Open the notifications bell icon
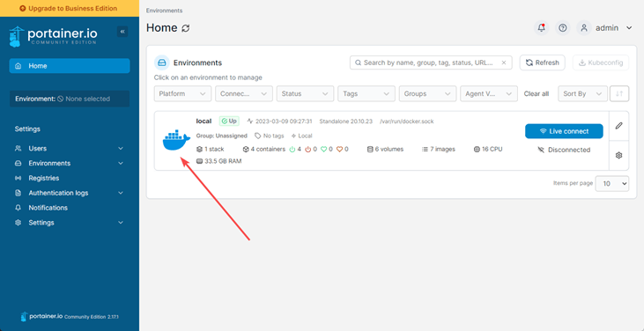Screen dimensions: 644x331 click(x=542, y=28)
